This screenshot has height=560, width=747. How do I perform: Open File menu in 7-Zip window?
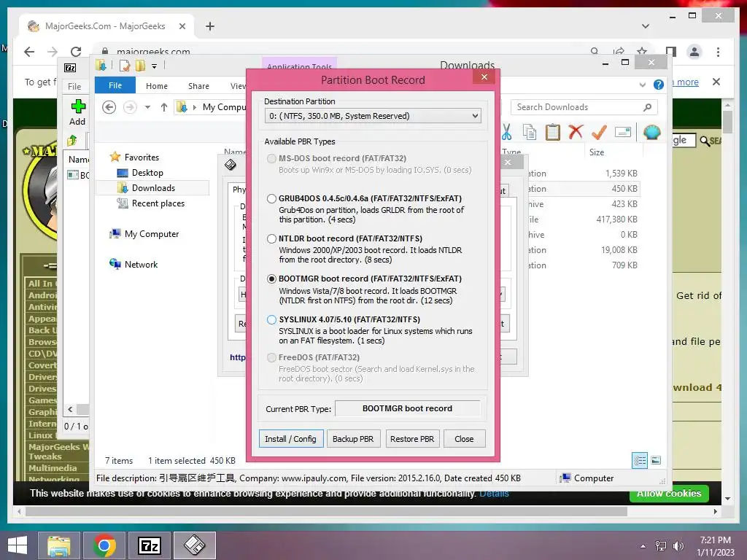point(74,86)
